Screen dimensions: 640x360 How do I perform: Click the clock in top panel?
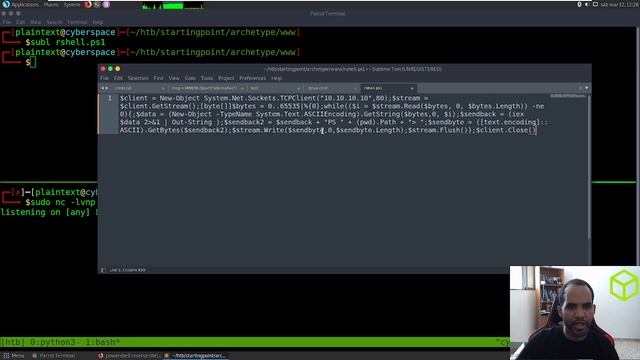pos(620,4)
